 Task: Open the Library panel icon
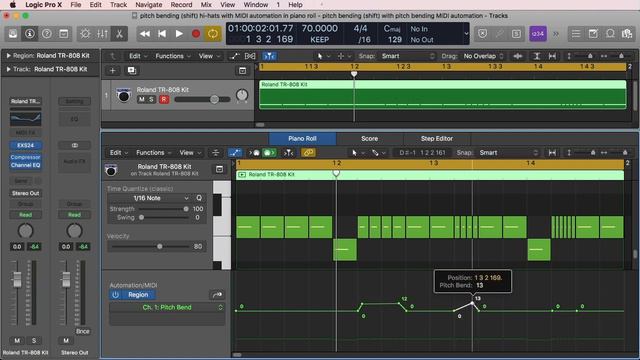click(13, 33)
